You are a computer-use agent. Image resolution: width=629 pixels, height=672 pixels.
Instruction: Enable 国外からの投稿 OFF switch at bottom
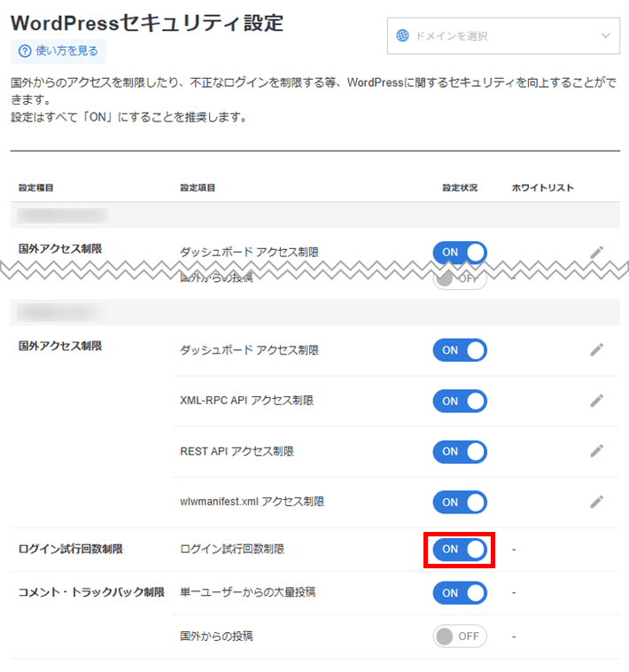tap(460, 637)
